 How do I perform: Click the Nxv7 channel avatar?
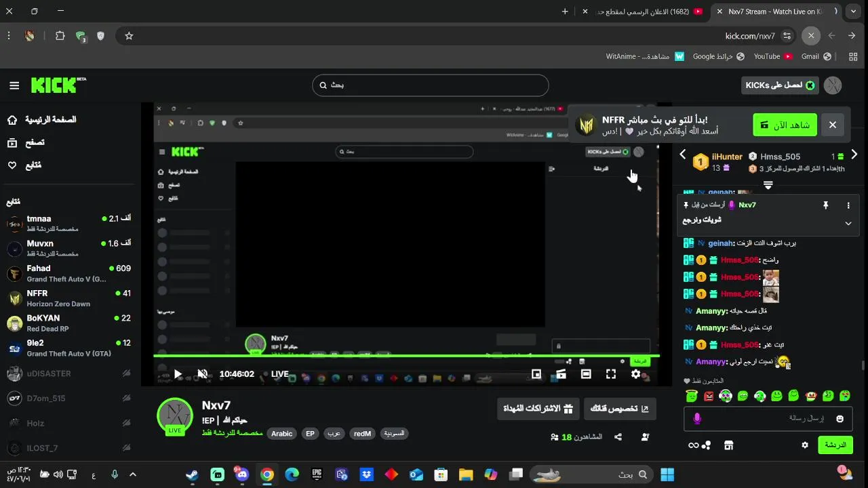[x=175, y=415]
